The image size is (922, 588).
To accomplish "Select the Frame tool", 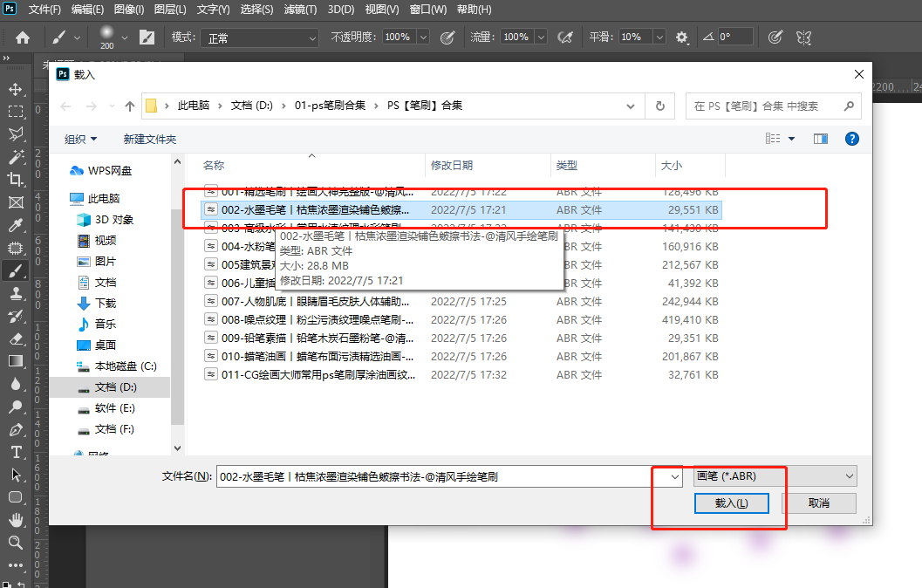I will click(x=16, y=202).
